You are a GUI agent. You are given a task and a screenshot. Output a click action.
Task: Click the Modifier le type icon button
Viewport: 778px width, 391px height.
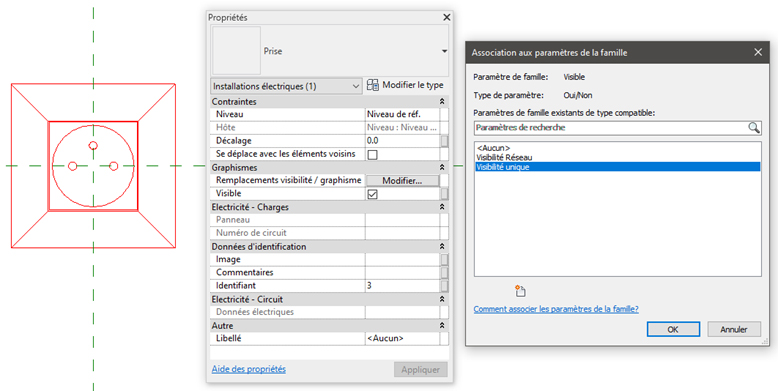373,85
